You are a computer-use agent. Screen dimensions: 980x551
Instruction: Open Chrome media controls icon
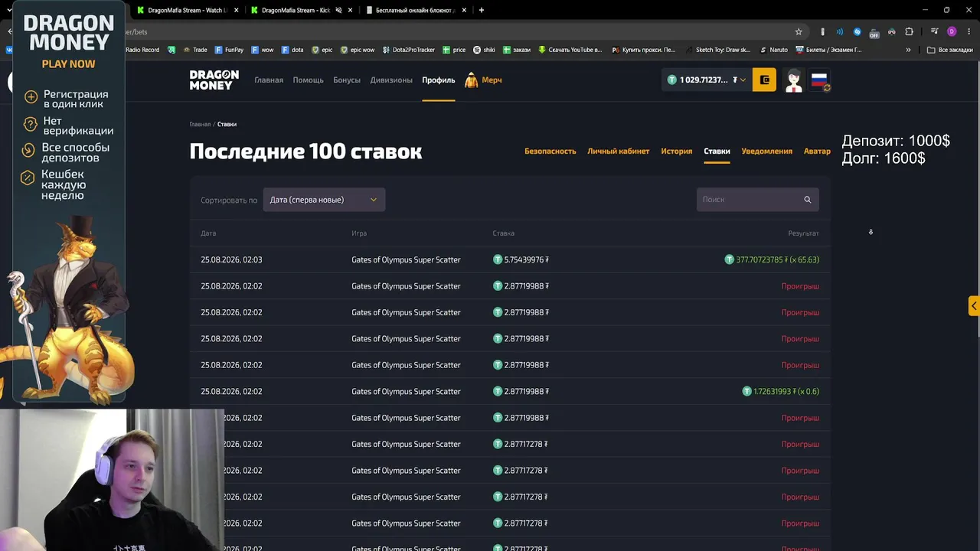[934, 32]
